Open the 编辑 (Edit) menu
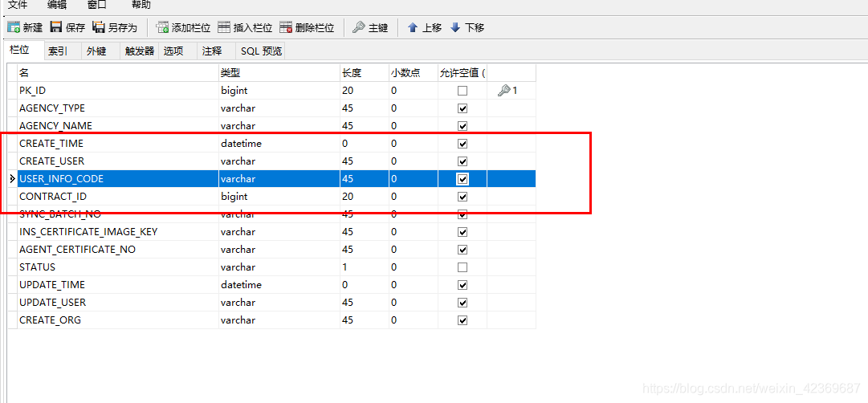The height and width of the screenshot is (403, 868). [x=56, y=6]
